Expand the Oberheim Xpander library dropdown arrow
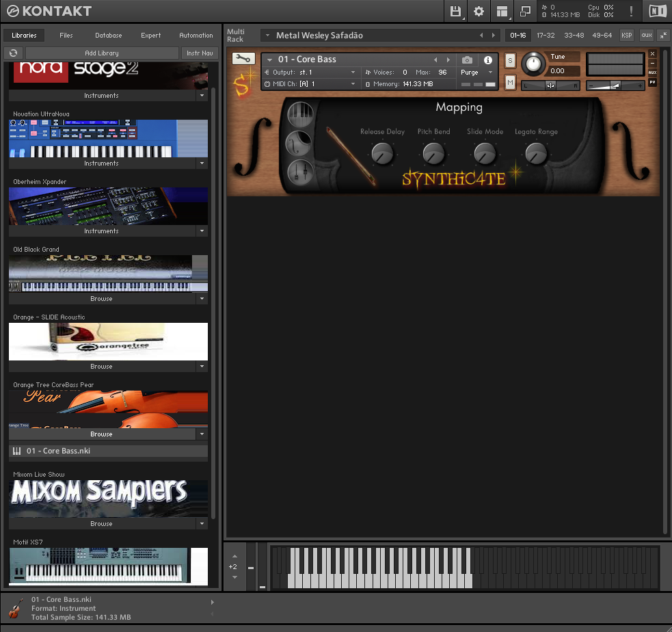This screenshot has height=632, width=672. (202, 231)
